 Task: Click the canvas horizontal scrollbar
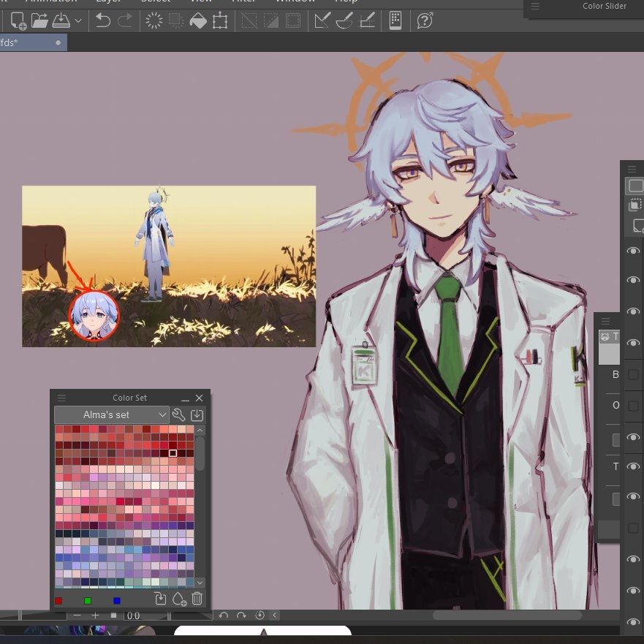507,615
